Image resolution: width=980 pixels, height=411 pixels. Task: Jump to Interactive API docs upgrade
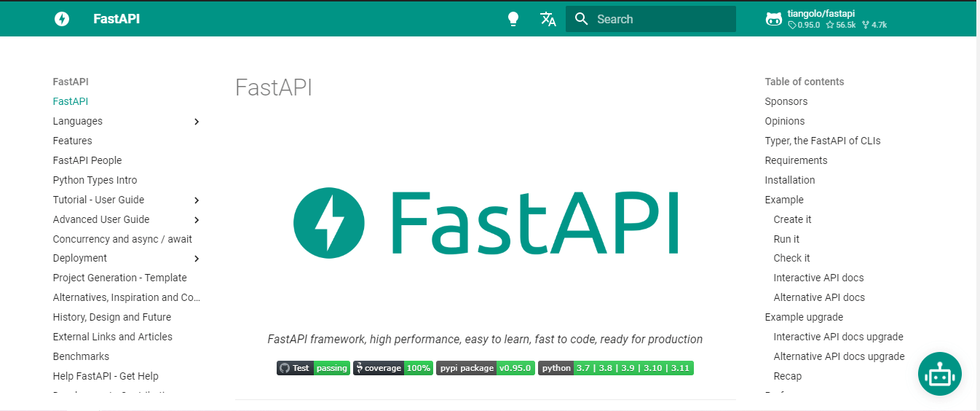pyautogui.click(x=839, y=337)
